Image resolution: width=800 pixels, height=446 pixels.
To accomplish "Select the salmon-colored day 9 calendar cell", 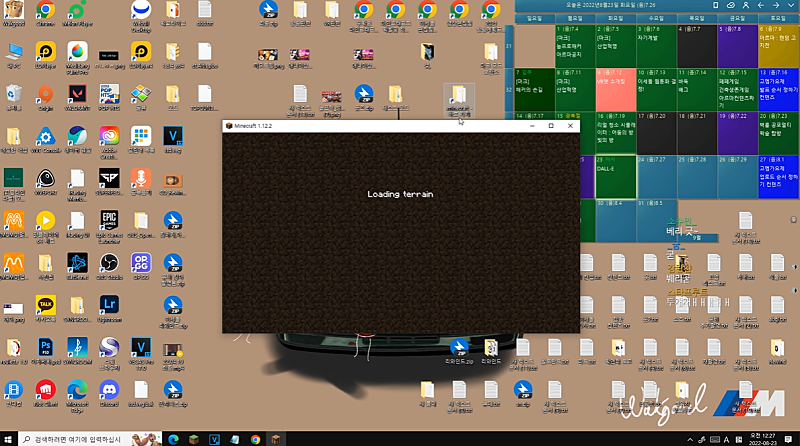I will 616,89.
